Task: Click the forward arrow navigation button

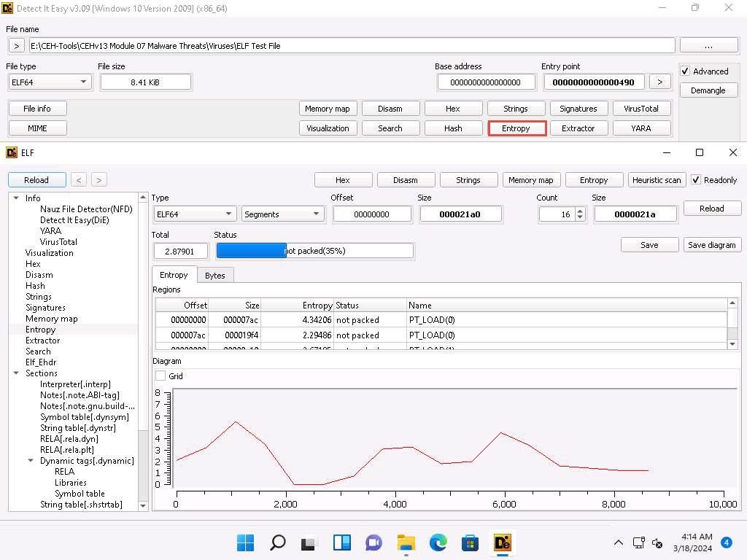Action: (99, 180)
